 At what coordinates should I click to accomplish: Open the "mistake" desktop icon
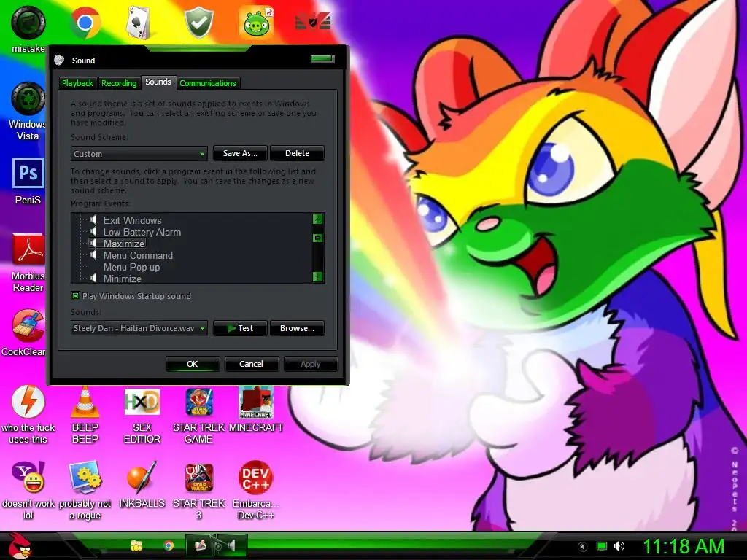click(x=28, y=28)
